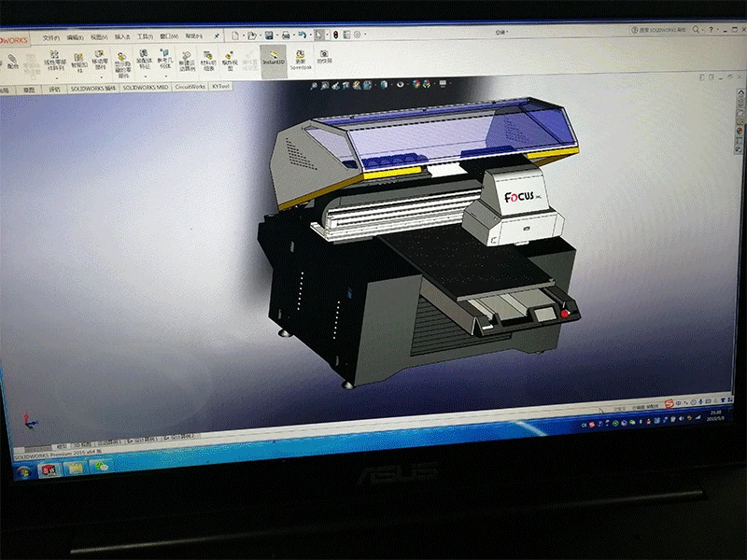
Task: Click the Print icon
Action: (286, 35)
